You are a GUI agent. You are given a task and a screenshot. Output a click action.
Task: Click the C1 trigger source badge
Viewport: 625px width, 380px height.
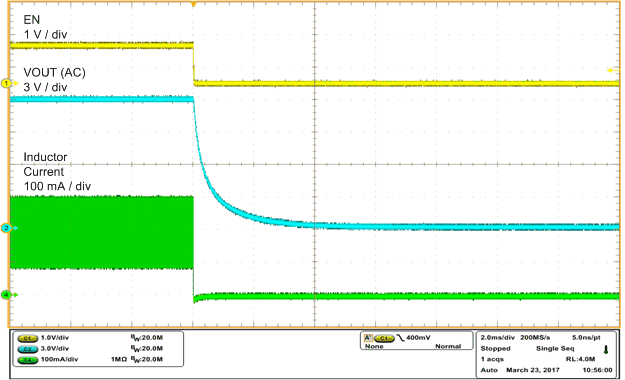(x=384, y=338)
